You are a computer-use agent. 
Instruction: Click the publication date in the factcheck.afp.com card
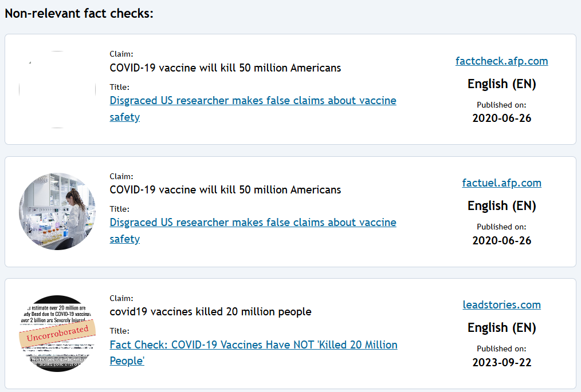501,118
